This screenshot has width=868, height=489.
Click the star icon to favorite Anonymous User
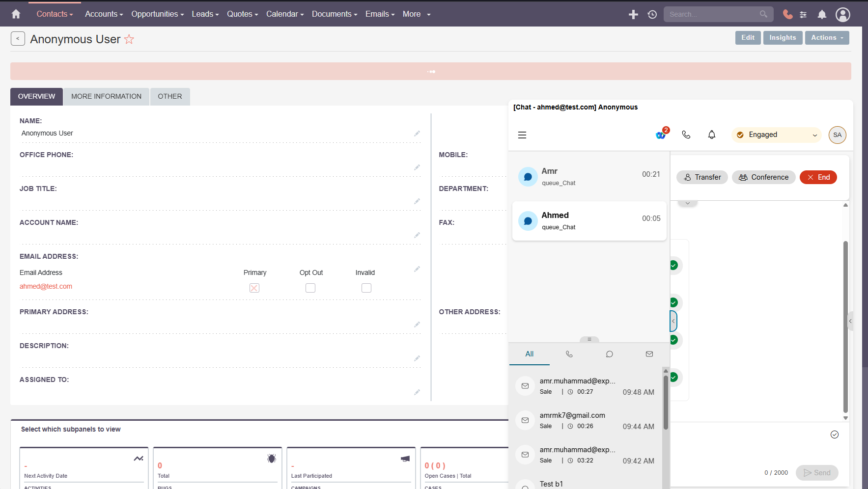[129, 39]
